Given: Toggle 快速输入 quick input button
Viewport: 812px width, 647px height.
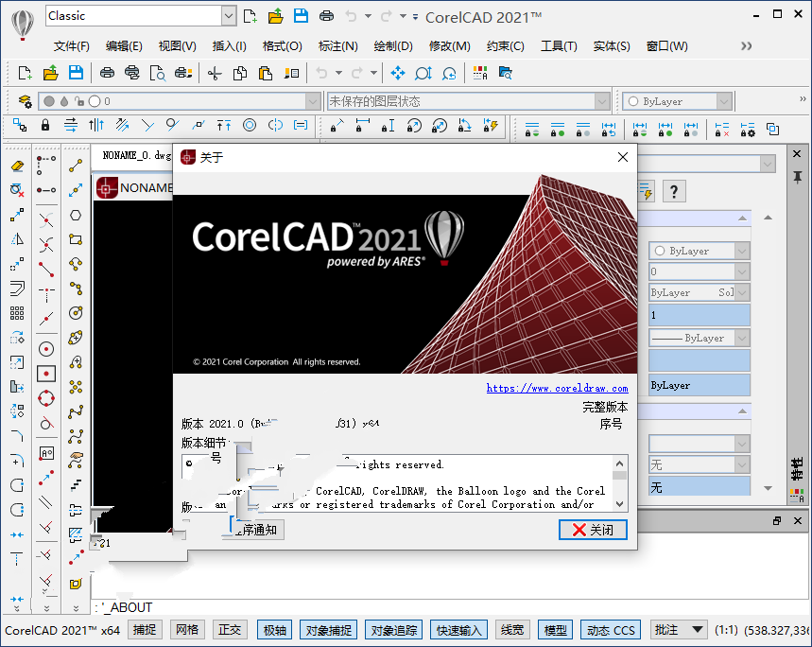Looking at the screenshot, I should 458,630.
